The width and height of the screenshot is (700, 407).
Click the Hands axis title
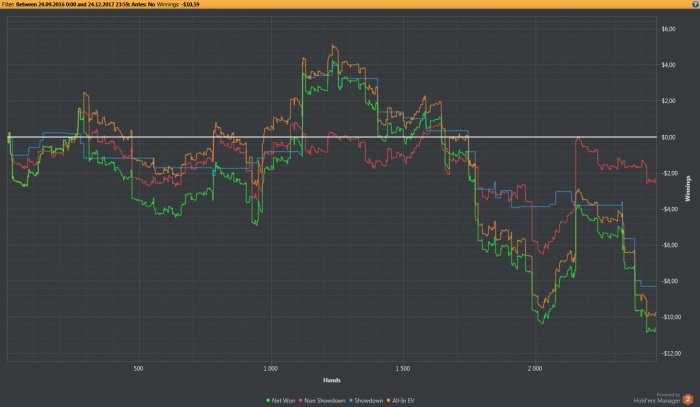pyautogui.click(x=332, y=380)
